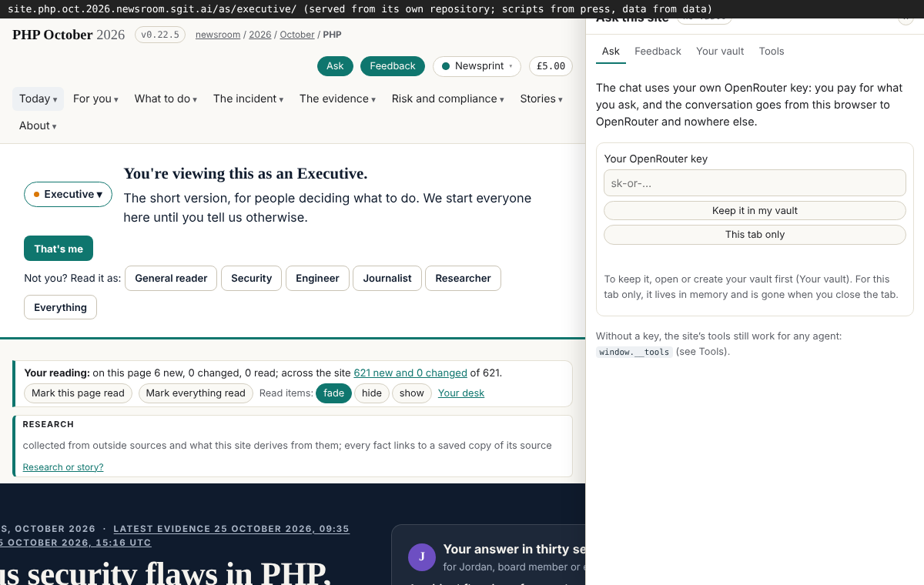Image resolution: width=924 pixels, height=585 pixels.
Task: Go to the October breadcrumb link
Action: point(297,35)
